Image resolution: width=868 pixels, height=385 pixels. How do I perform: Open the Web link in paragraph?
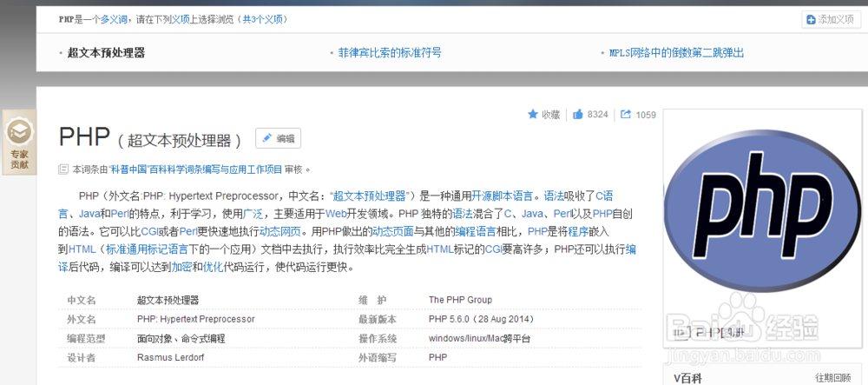click(x=336, y=213)
